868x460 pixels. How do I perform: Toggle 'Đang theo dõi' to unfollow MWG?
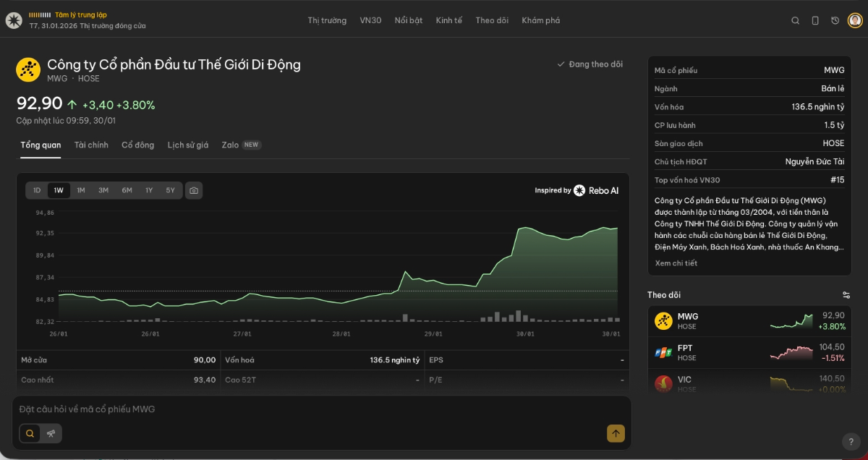(x=590, y=64)
